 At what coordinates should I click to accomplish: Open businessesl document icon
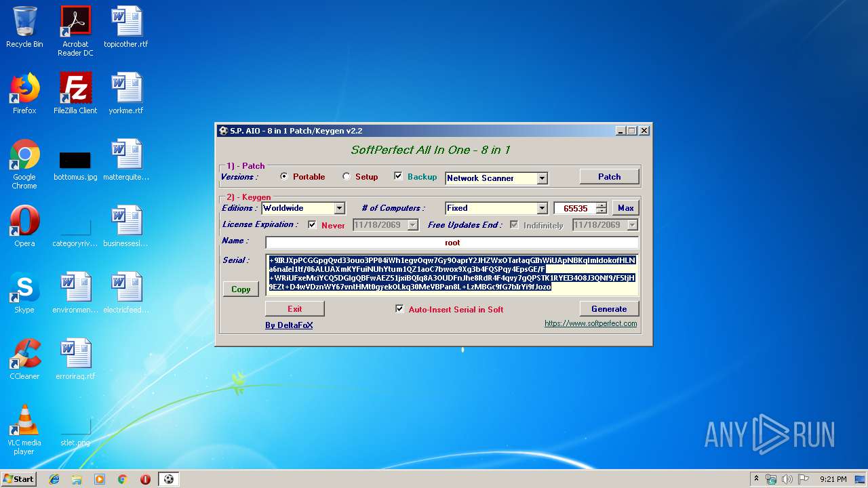point(126,226)
